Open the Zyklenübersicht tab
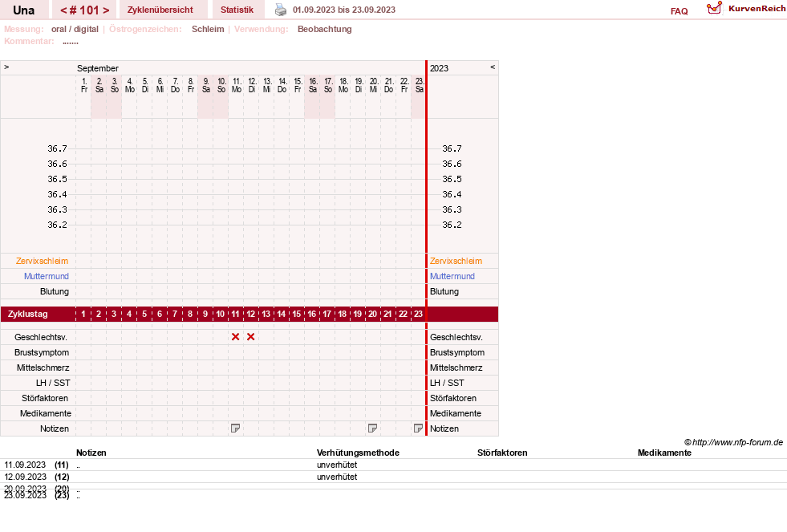The image size is (787, 532). pos(160,10)
